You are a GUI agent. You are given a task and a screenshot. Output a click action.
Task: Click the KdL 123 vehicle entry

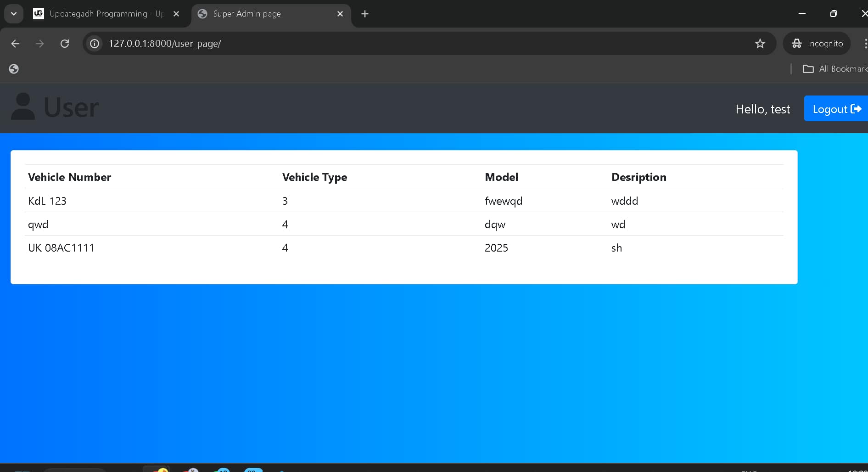pyautogui.click(x=47, y=201)
